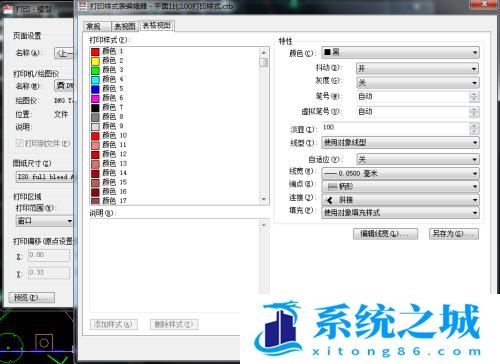Open the printer 名称 dropdown in Print window
Screen dimensions: 500x364
point(64,86)
